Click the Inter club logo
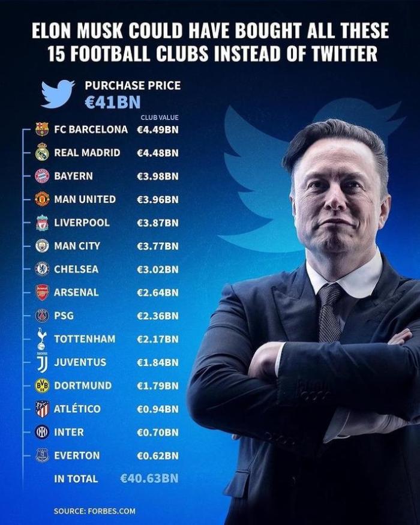Viewport: 420px width, 525px height. point(41,432)
